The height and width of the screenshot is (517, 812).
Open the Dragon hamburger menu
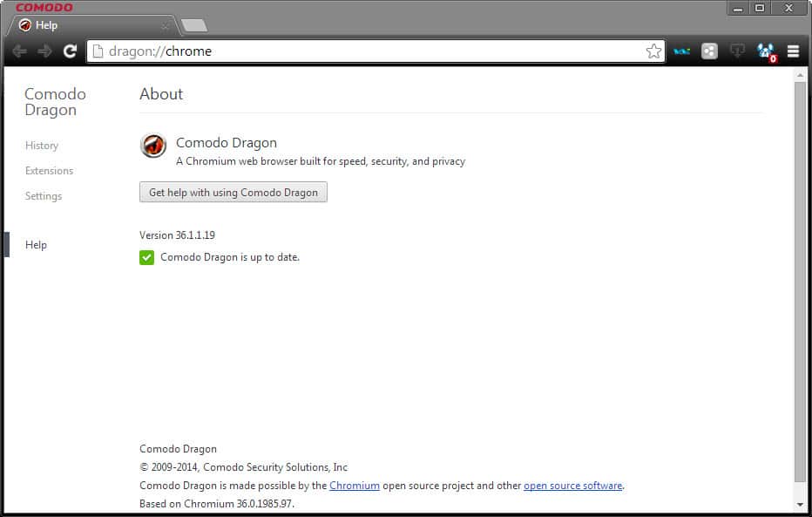793,51
